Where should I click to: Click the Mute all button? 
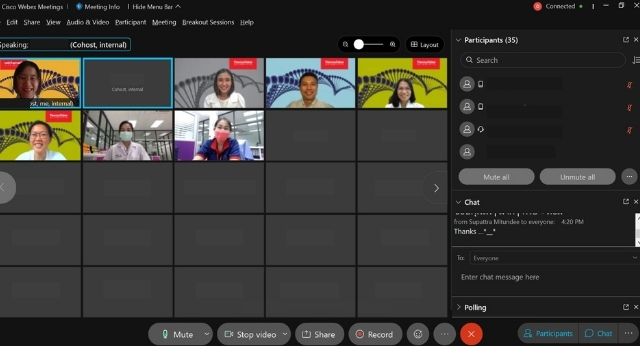(x=496, y=177)
